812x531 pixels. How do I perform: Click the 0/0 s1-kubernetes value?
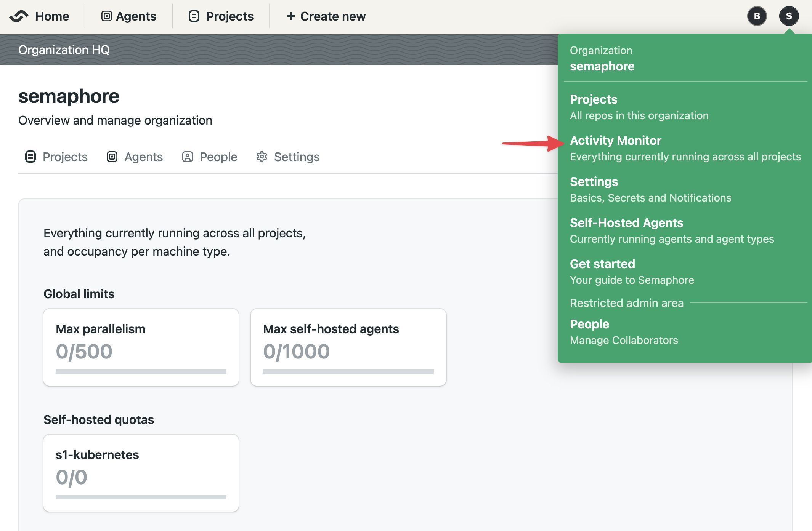pos(71,477)
